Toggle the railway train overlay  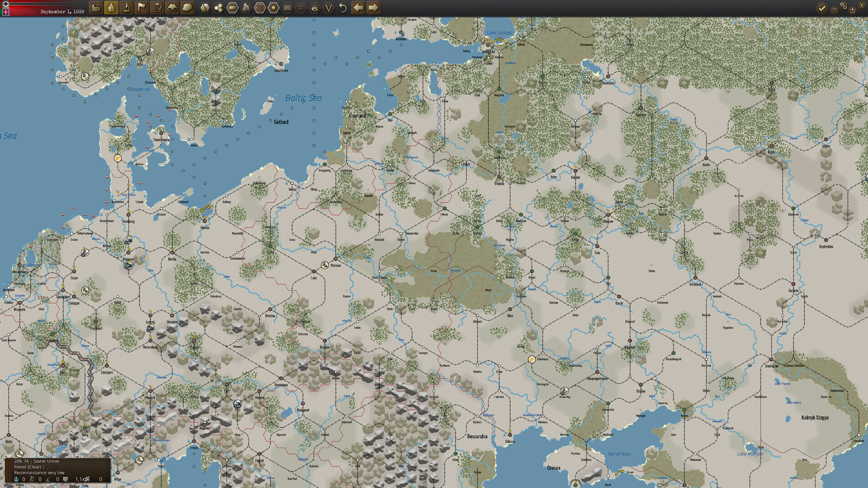pyautogui.click(x=233, y=8)
